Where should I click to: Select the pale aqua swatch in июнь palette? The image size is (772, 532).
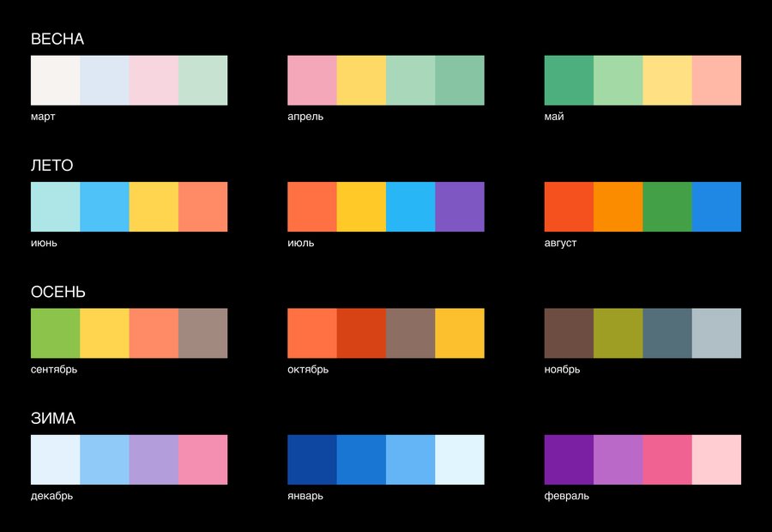(56, 207)
